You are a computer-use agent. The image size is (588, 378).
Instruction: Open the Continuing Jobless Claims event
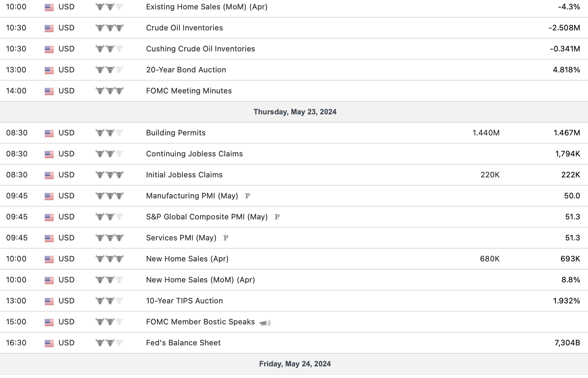click(x=194, y=154)
